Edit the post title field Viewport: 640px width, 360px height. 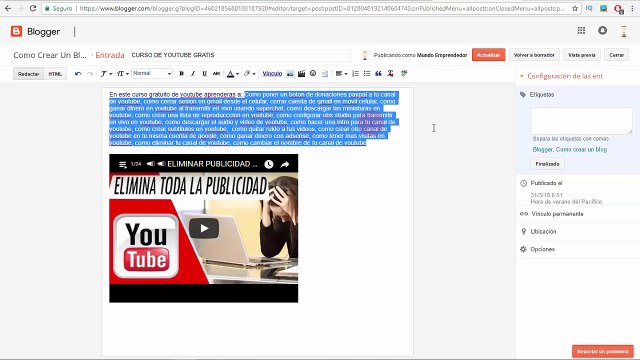[x=240, y=55]
